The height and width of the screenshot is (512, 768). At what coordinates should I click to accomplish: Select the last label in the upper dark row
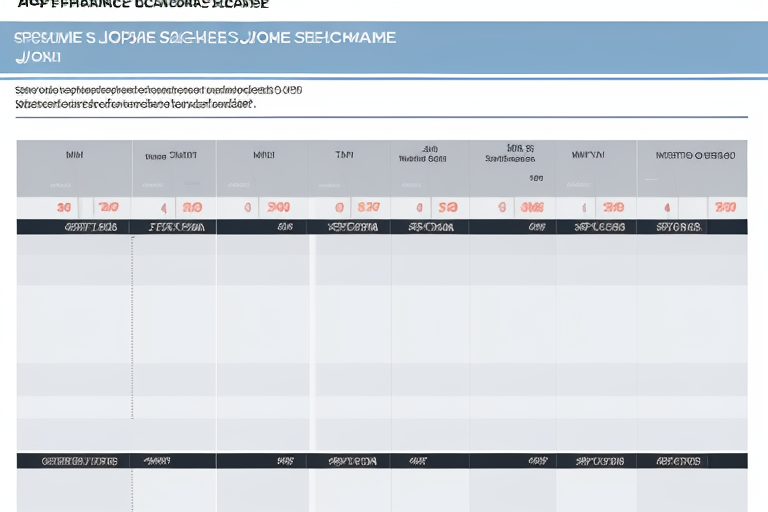point(679,227)
